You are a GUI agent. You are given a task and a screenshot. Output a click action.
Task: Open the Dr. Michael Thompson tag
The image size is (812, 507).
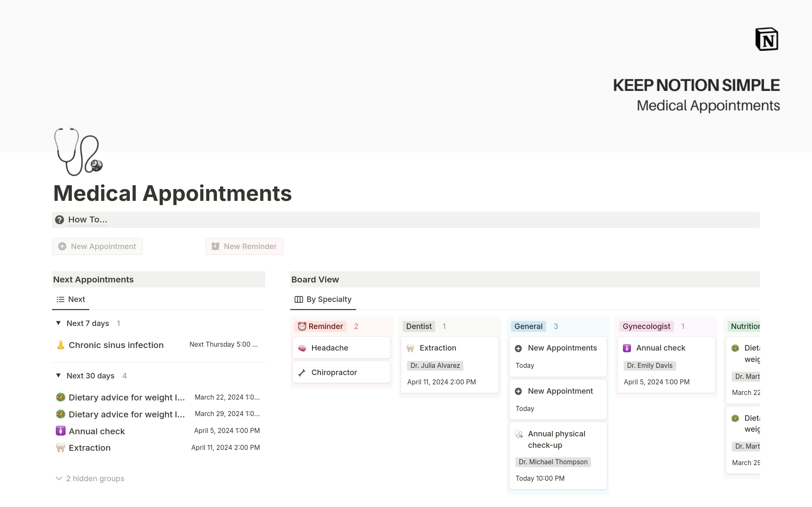coord(553,462)
